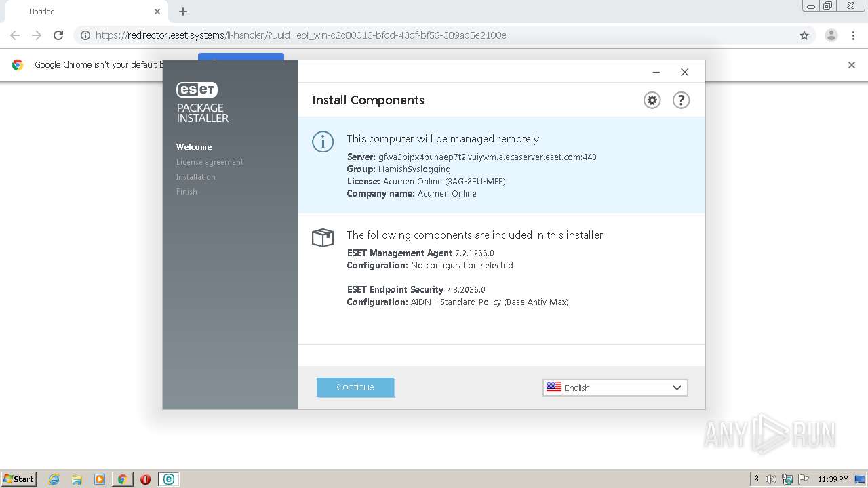
Task: Click Chrome logo in default browser infobar
Action: pos(18,65)
